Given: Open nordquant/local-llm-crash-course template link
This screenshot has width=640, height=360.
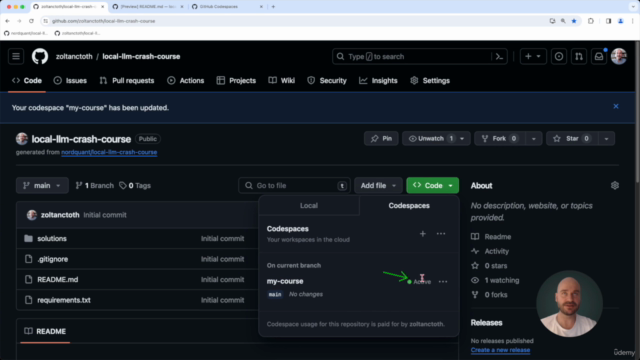Looking at the screenshot, I should (x=109, y=152).
